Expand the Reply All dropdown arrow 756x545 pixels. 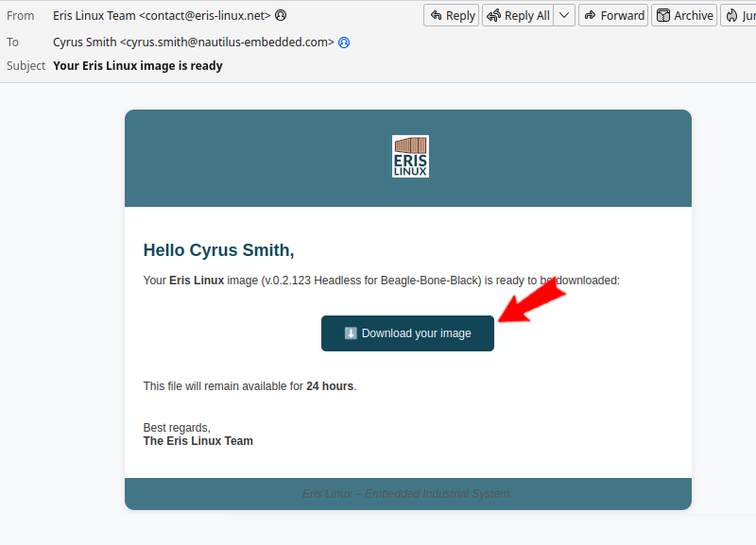pyautogui.click(x=564, y=15)
